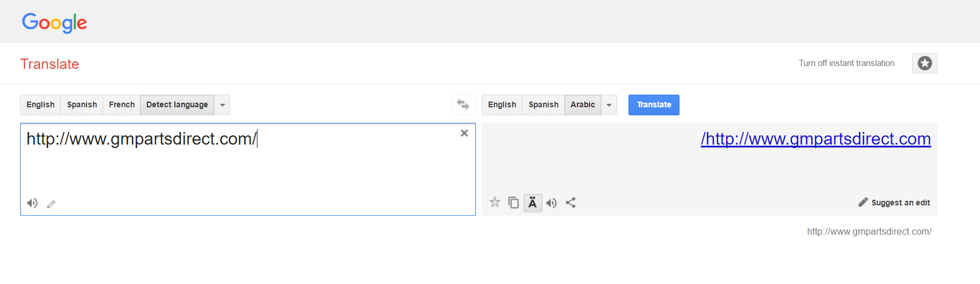980x284 pixels.
Task: Click Suggest an edit text
Action: point(901,203)
